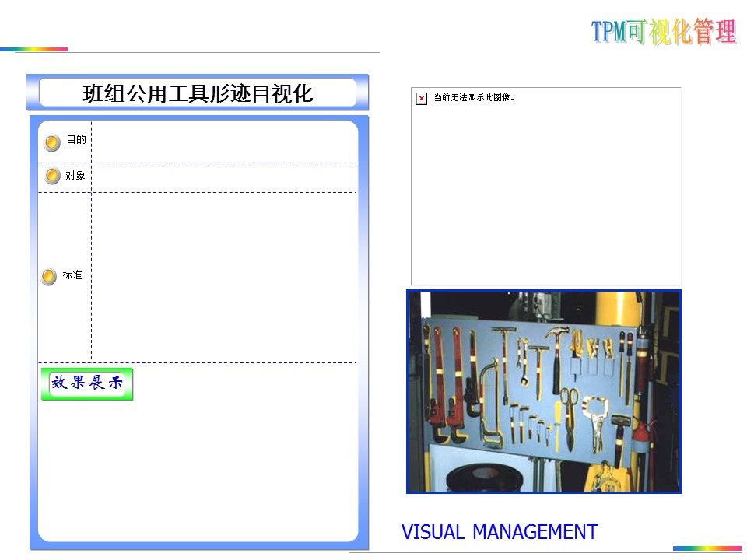Click the orange bullet beside 标准
Screen dimensions: 747x560
(48, 276)
